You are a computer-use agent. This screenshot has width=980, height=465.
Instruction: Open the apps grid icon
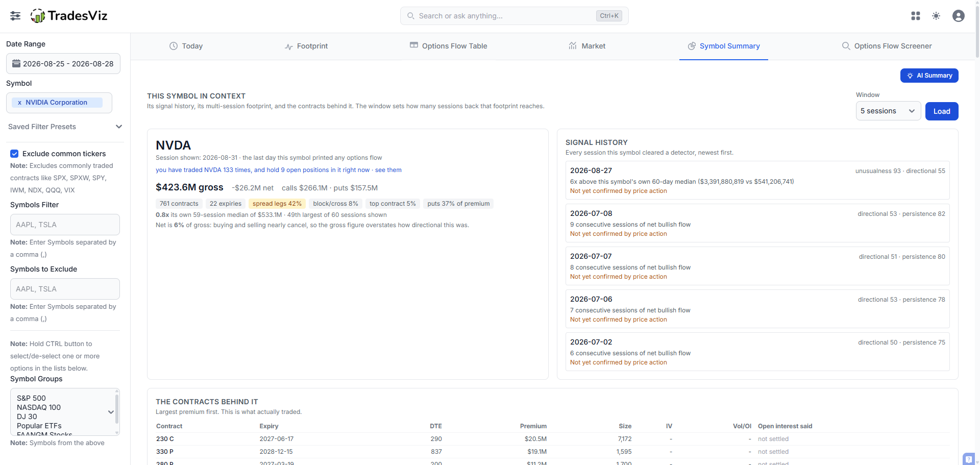pos(916,16)
